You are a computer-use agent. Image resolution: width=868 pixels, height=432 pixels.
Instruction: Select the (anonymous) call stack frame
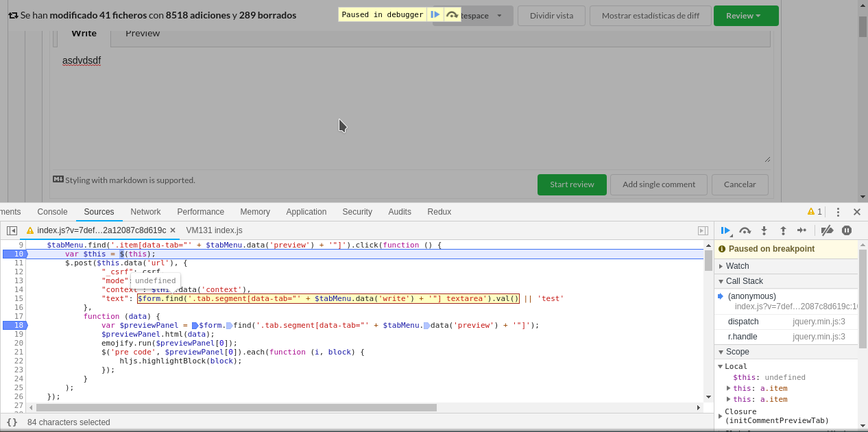pos(786,301)
